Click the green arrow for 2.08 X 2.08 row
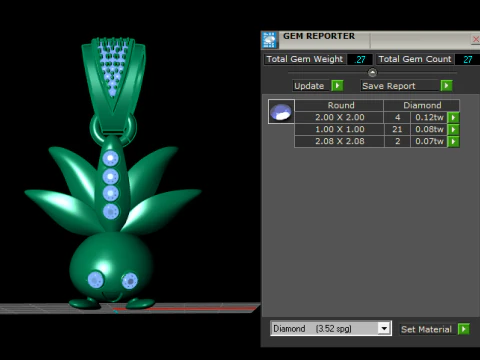 [x=453, y=141]
